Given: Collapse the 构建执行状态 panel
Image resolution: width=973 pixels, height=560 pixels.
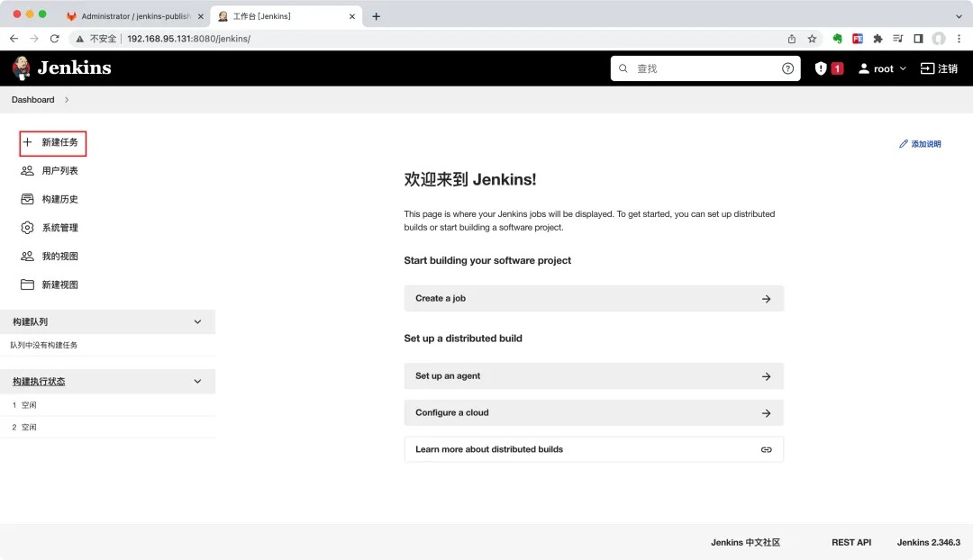Looking at the screenshot, I should pos(197,382).
